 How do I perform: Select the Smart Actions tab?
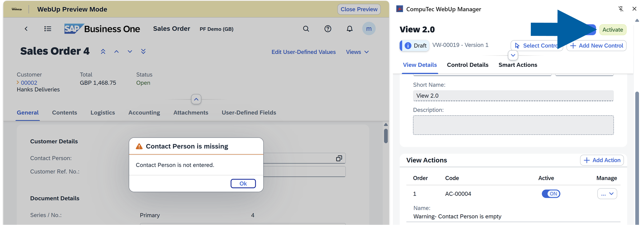[518, 65]
